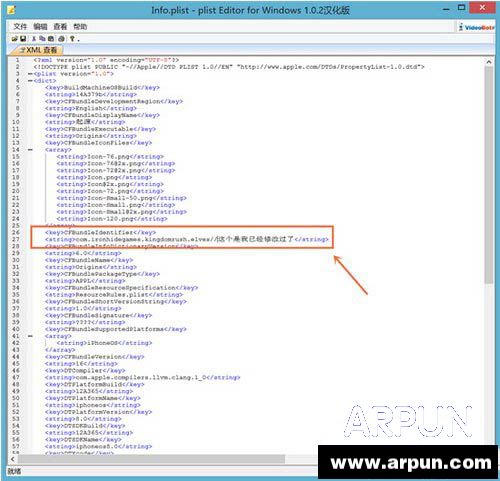The height and width of the screenshot is (481, 500).
Task: Click the Paste clipboard toolbar icon
Action: (x=51, y=39)
